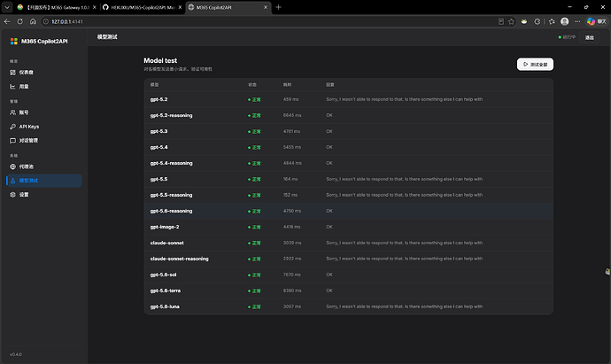The width and height of the screenshot is (611, 364).
Task: Click the 回复 column header
Action: tap(330, 84)
